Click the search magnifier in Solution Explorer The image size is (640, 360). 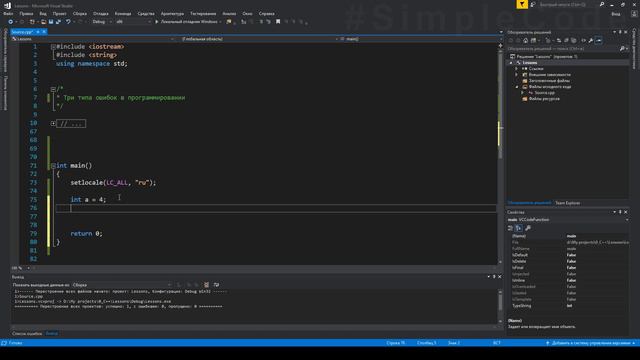tap(622, 49)
